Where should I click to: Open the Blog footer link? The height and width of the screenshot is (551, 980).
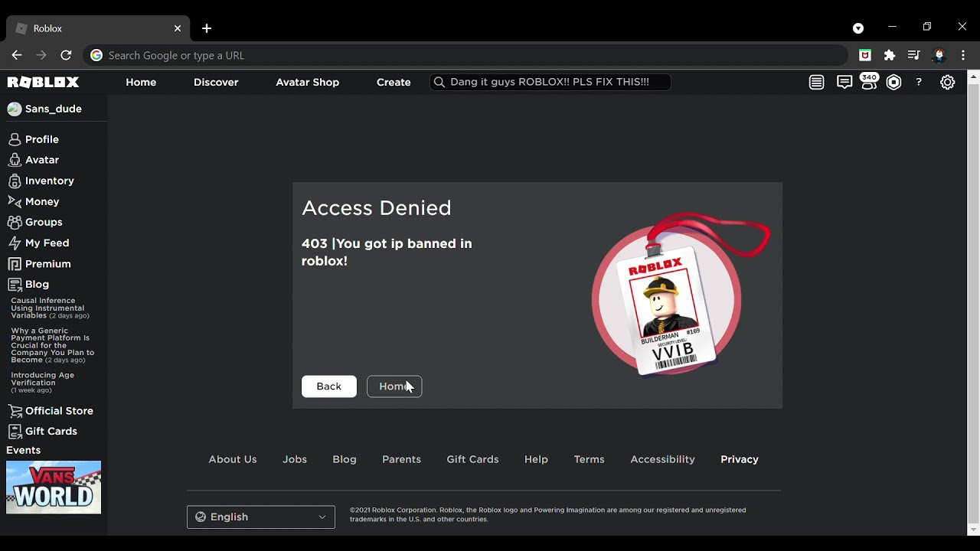[x=345, y=459]
